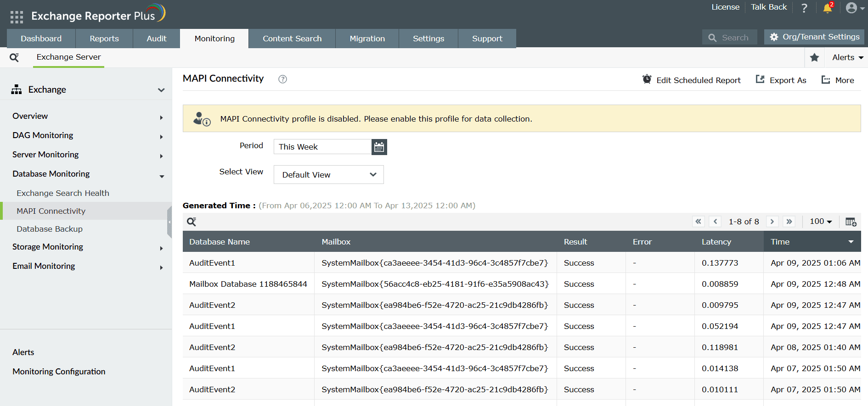Screen dimensions: 868x406
Task: Open the Period calendar picker icon
Action: point(379,147)
